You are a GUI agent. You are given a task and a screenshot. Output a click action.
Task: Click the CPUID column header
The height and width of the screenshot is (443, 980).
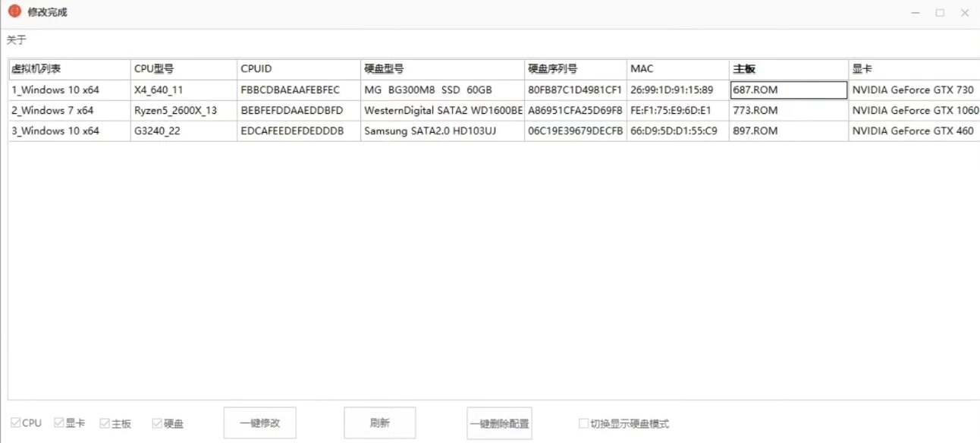tap(299, 69)
